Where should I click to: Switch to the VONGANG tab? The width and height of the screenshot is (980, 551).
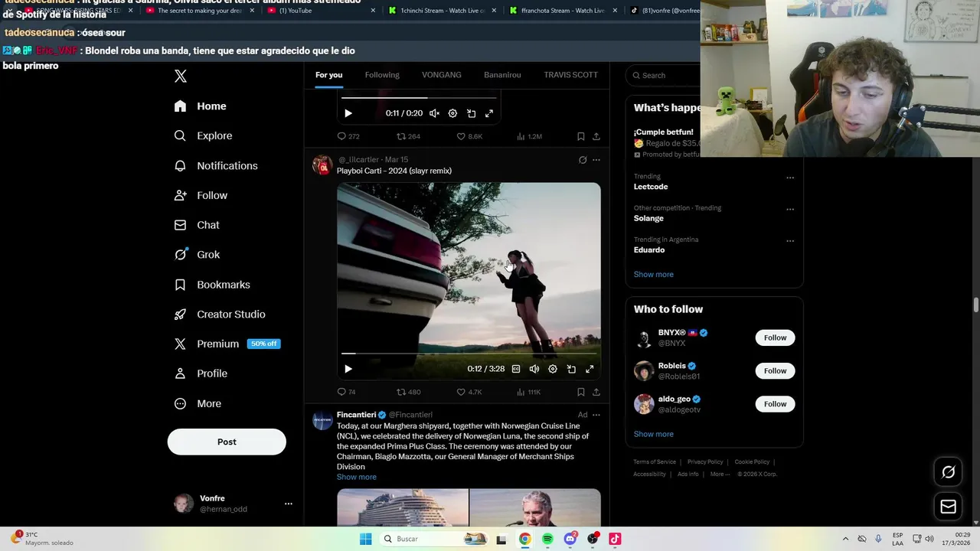(x=442, y=75)
